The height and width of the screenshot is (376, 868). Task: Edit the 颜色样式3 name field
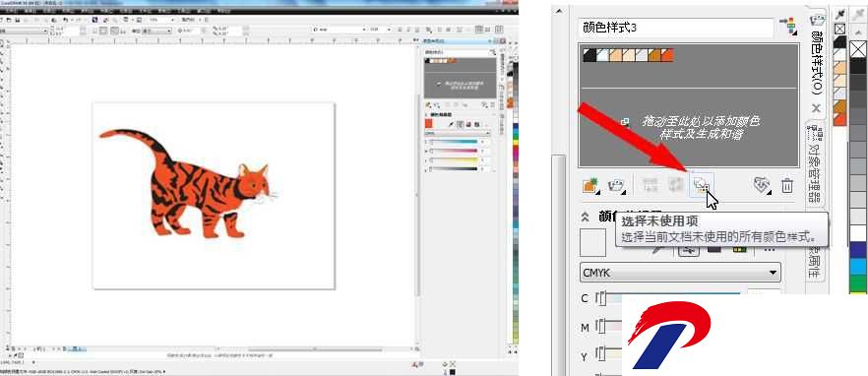675,28
